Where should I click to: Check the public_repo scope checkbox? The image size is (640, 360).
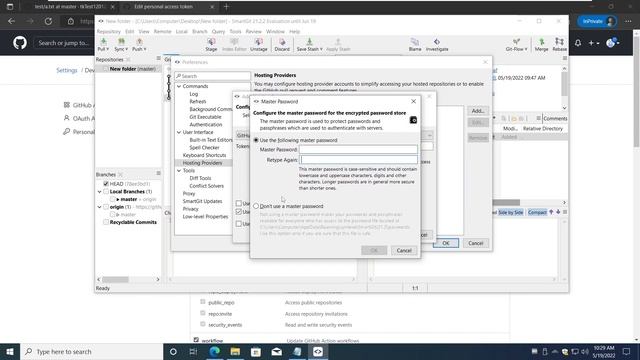pyautogui.click(x=202, y=302)
